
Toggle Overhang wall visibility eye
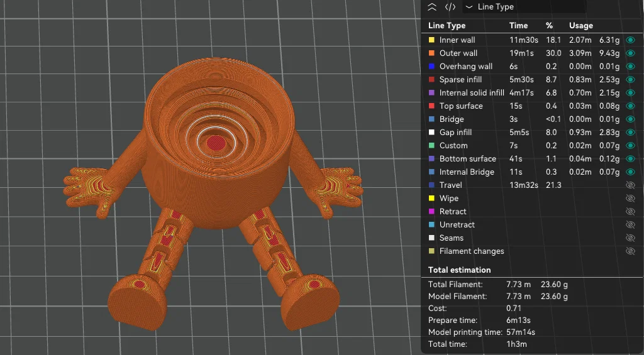(x=630, y=66)
